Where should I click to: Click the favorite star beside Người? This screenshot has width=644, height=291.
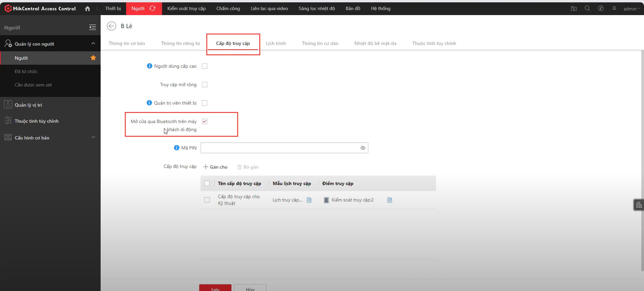tap(93, 58)
